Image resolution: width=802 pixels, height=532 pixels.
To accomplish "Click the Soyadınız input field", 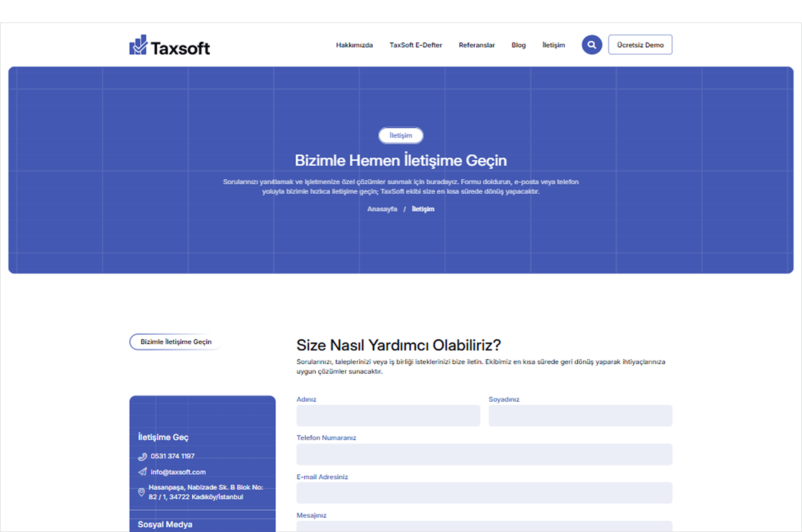I will pyautogui.click(x=580, y=415).
